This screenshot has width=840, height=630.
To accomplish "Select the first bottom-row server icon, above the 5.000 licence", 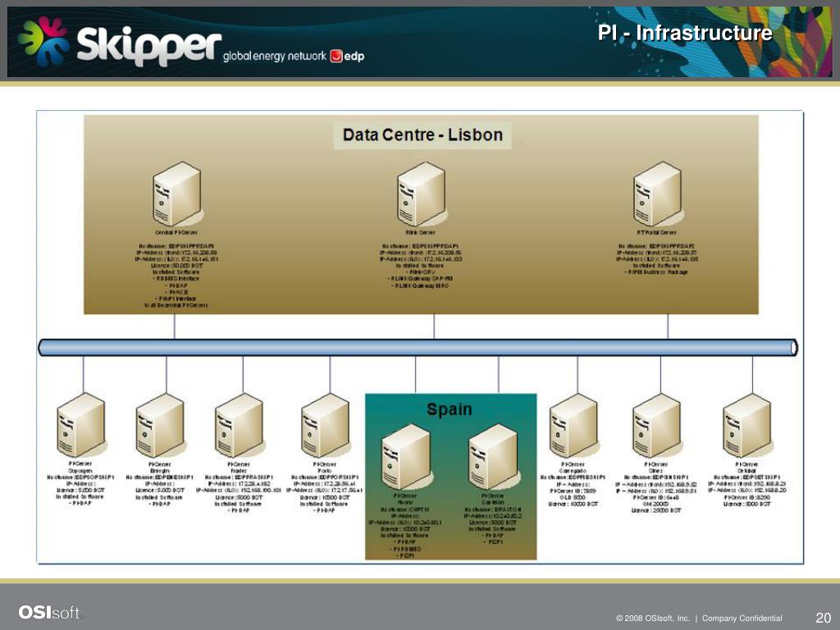I will [81, 425].
